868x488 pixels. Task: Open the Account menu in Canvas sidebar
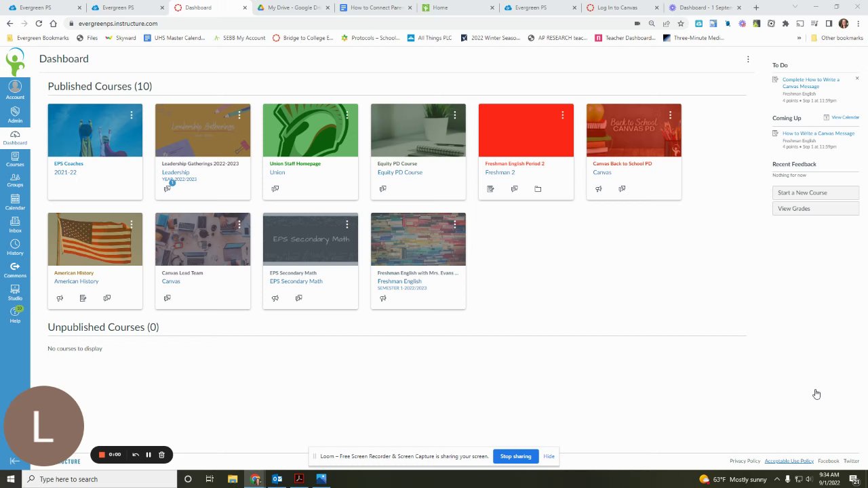(15, 90)
